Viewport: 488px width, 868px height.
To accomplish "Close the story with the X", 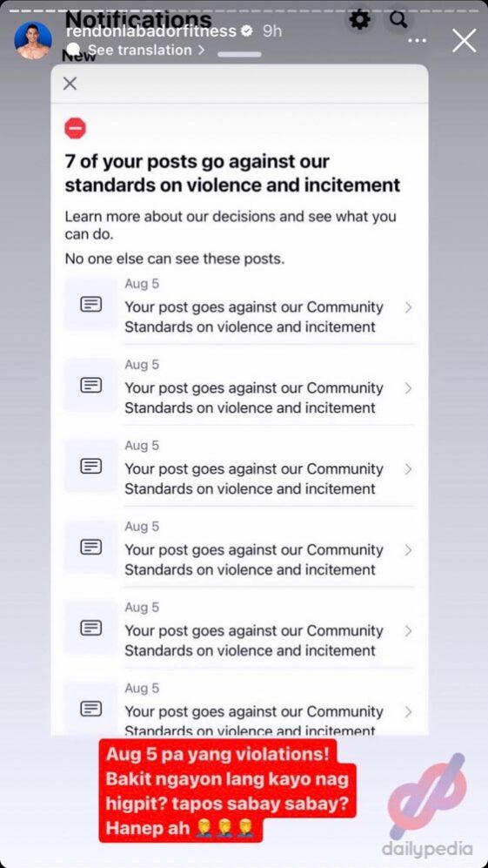I will coord(464,41).
